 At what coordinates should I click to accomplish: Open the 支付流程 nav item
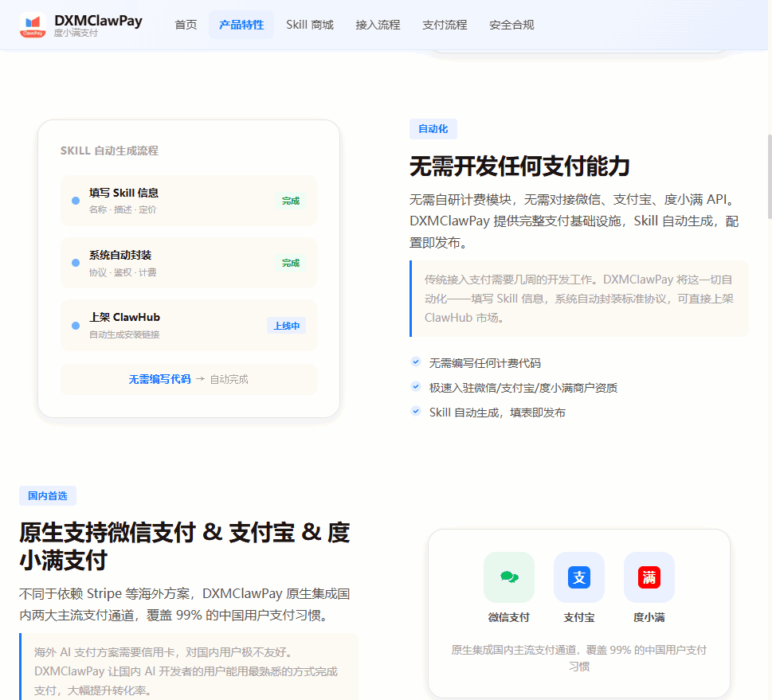[x=445, y=25]
